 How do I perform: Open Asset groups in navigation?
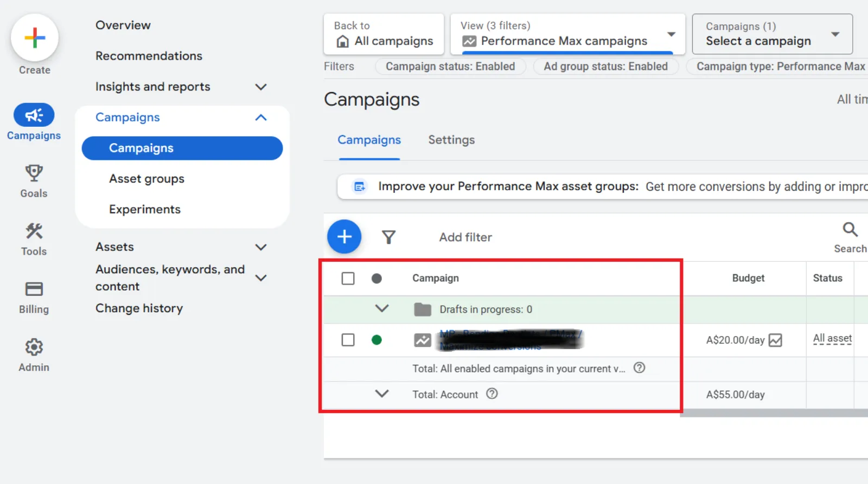(x=146, y=179)
